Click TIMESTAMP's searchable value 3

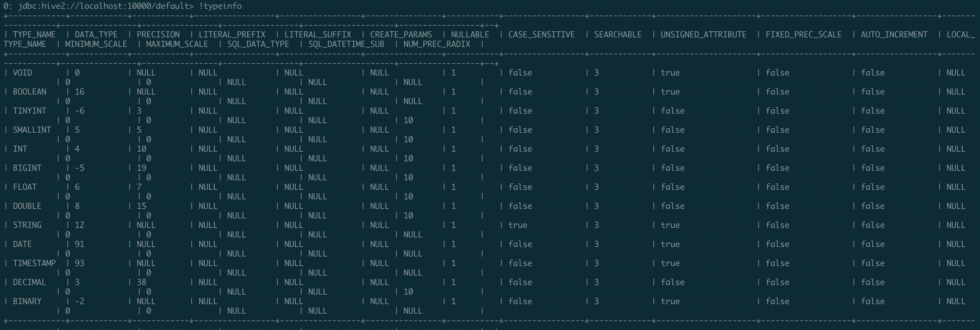[597, 263]
